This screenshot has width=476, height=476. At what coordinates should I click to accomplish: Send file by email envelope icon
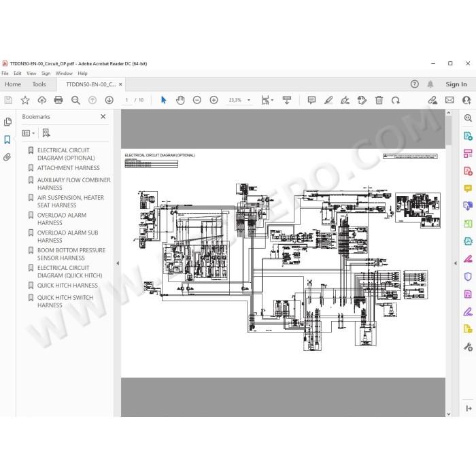449,100
